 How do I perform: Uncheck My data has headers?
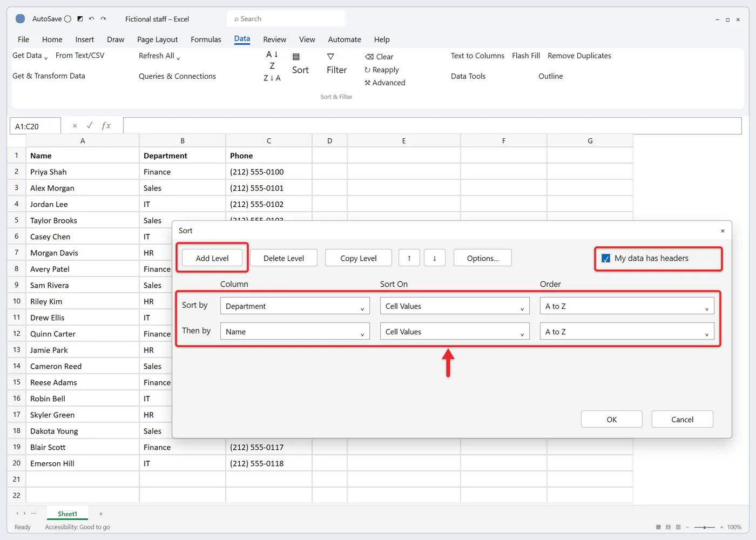(606, 259)
